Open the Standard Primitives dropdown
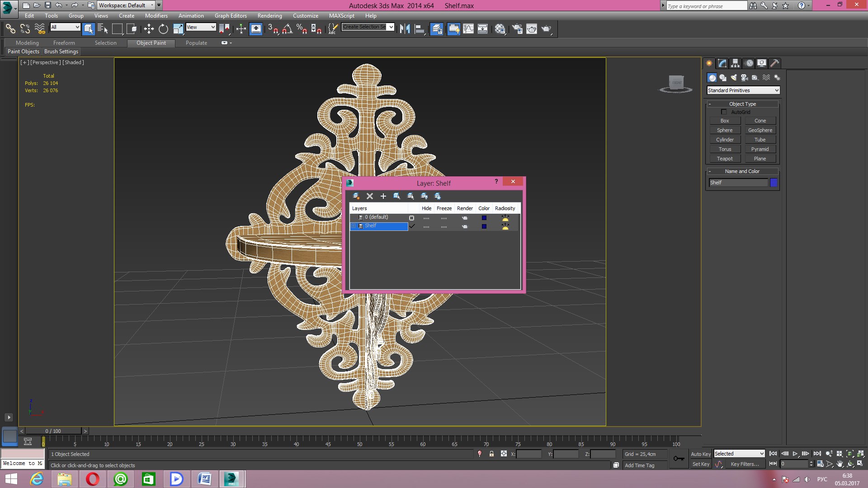Screen dimensions: 868x488 coord(743,90)
